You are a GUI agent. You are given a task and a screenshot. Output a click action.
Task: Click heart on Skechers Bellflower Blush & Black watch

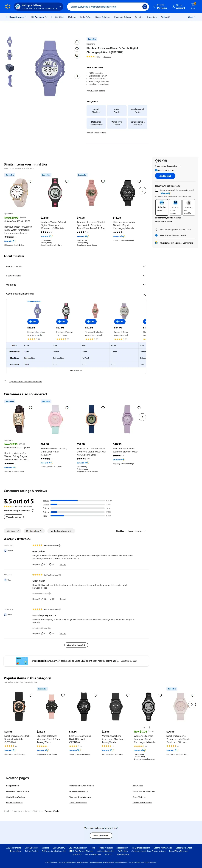63,695
